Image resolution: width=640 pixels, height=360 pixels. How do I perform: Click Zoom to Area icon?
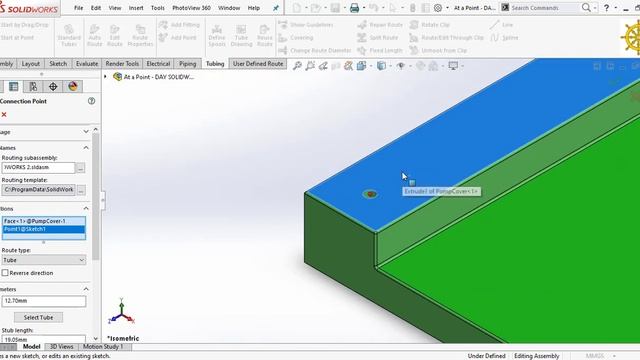click(x=310, y=66)
